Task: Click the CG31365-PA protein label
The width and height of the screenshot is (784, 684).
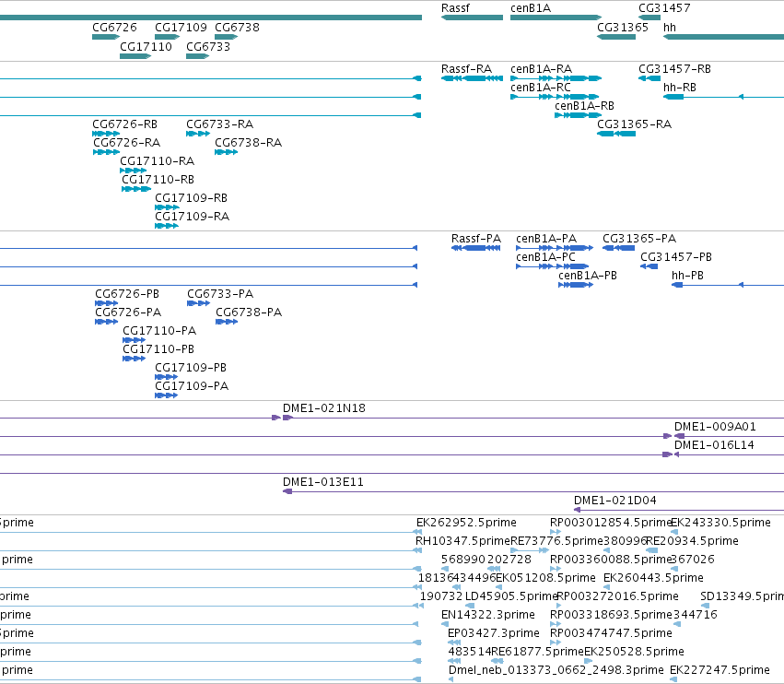Action: click(x=639, y=238)
